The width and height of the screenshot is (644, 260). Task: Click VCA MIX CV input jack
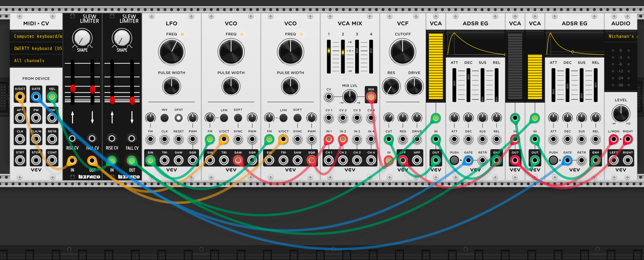[x=329, y=96]
